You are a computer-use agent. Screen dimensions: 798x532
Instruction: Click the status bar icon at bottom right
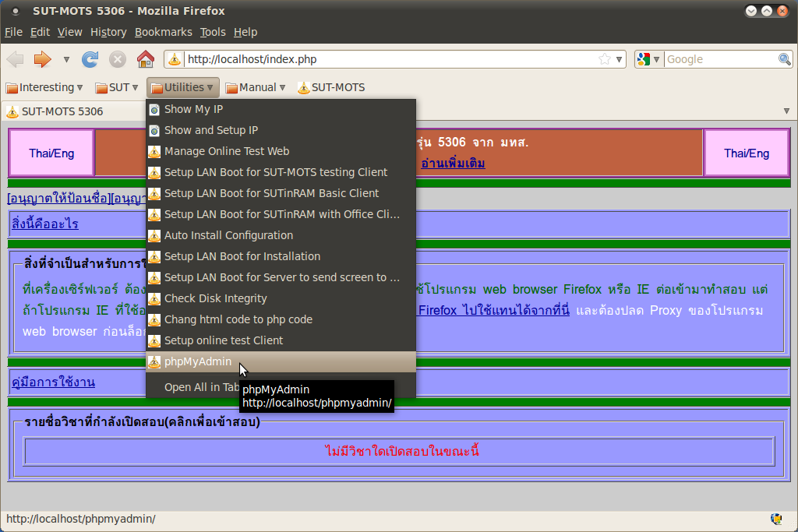point(776,519)
